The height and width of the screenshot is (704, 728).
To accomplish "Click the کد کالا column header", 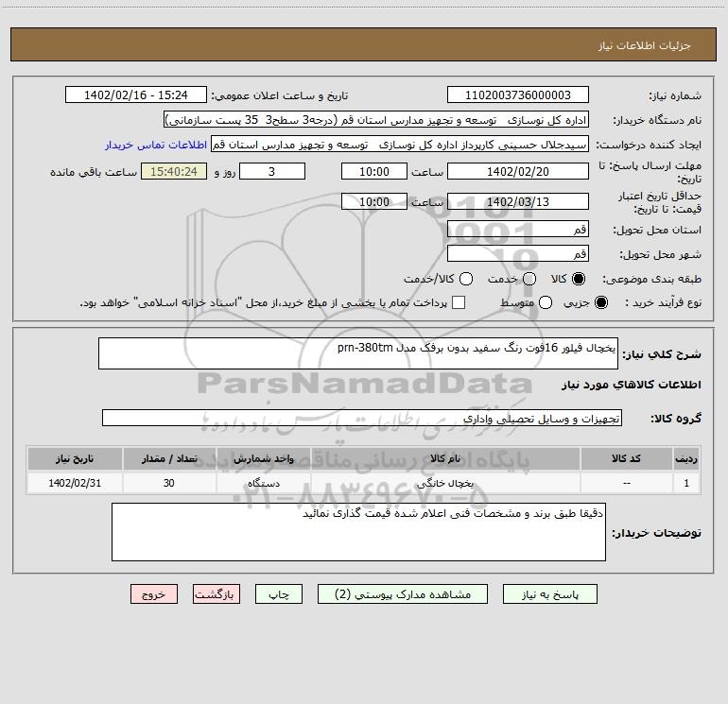I will click(x=626, y=458).
